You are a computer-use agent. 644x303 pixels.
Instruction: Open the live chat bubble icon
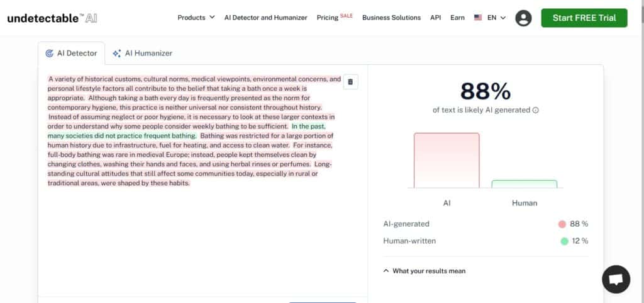pos(616,279)
